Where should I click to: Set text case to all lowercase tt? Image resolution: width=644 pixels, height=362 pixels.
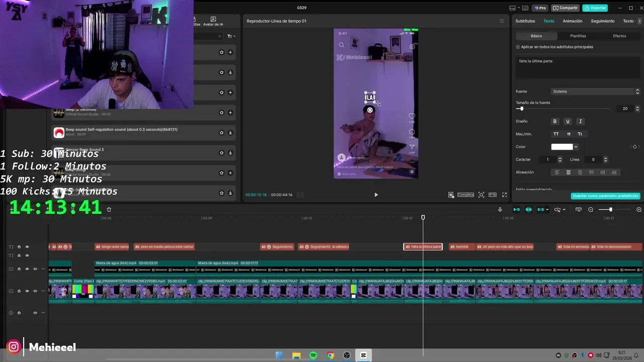coord(569,134)
